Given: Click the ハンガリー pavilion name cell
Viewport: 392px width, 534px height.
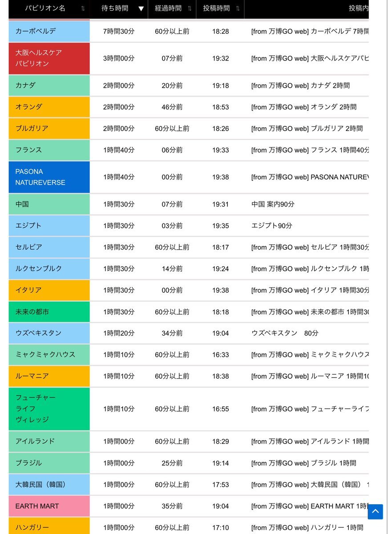Looking at the screenshot, I should [49, 526].
